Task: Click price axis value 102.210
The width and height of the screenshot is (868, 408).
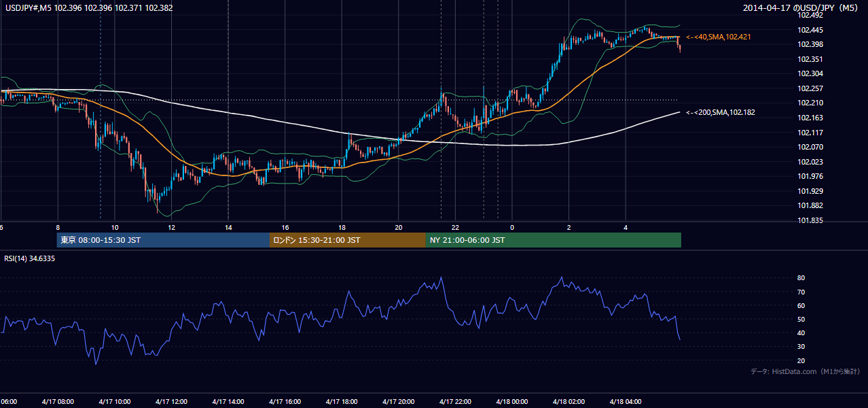Action: [x=810, y=103]
